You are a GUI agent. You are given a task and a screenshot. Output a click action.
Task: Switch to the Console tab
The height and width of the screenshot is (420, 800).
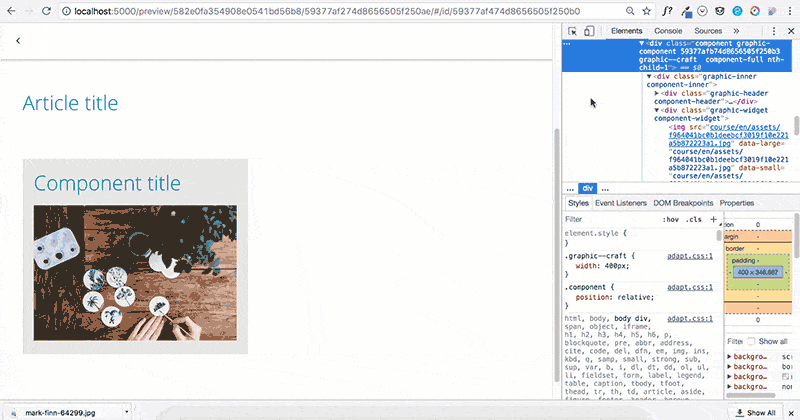[668, 31]
